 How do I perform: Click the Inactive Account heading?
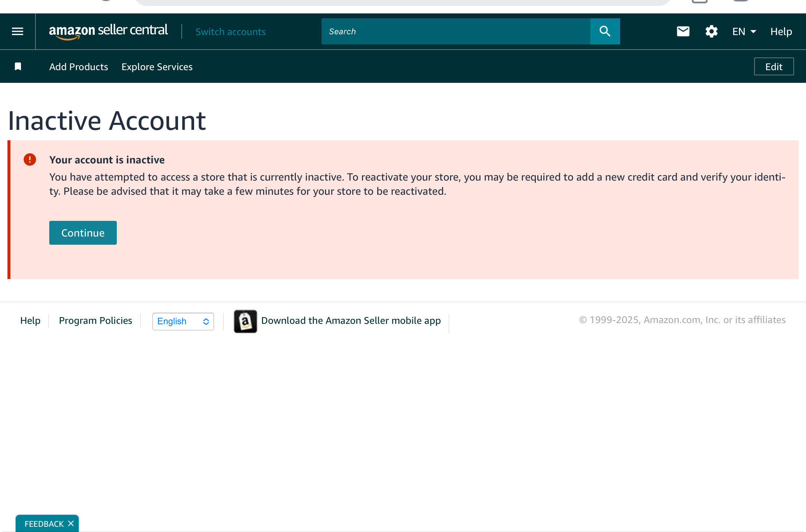(x=107, y=121)
